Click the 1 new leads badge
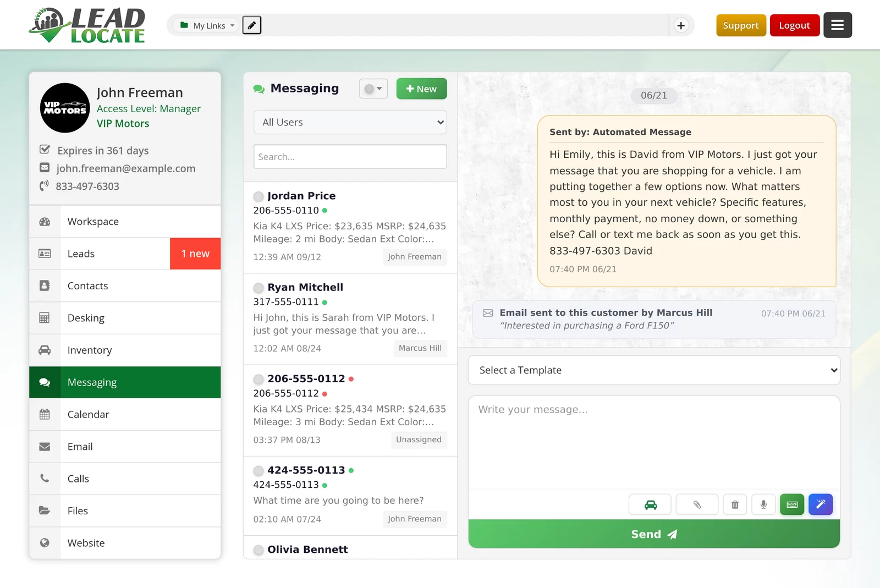Screen dimensions: 880x588 coord(195,254)
